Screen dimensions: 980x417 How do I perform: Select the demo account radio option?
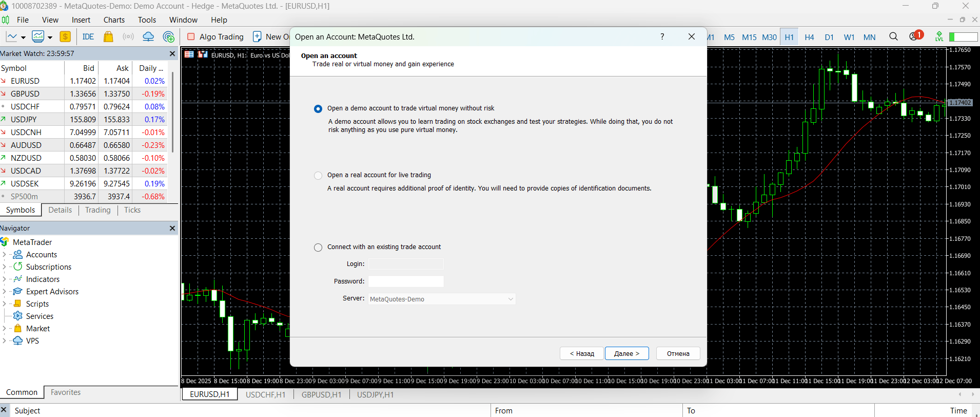tap(318, 109)
